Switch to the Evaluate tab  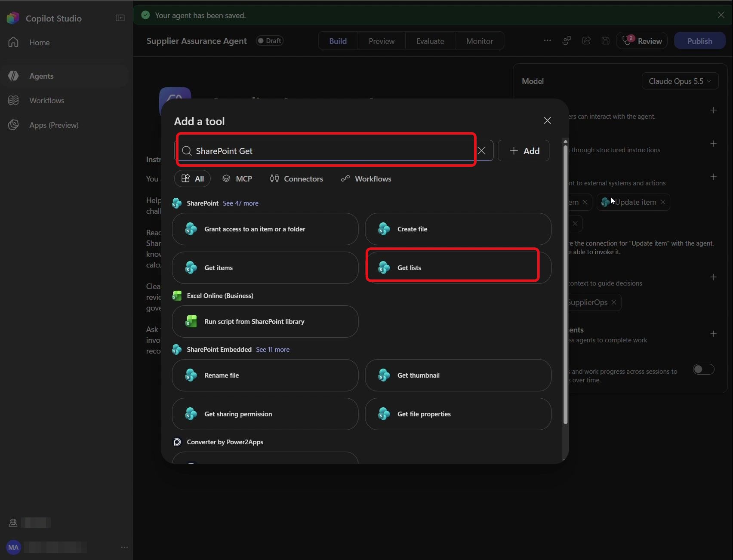(430, 41)
